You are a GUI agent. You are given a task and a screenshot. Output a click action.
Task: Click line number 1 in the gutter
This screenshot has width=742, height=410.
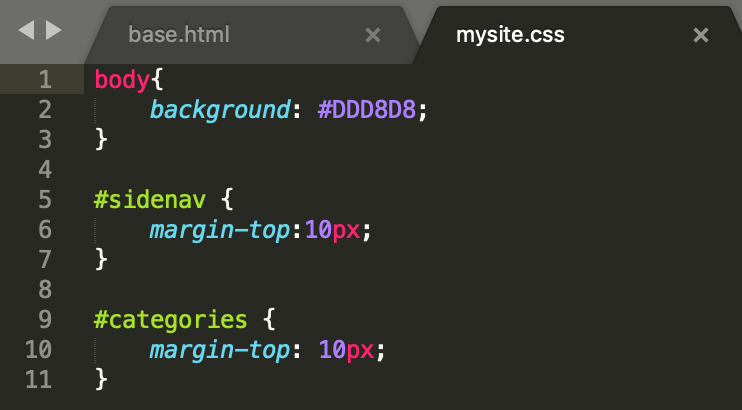point(44,80)
